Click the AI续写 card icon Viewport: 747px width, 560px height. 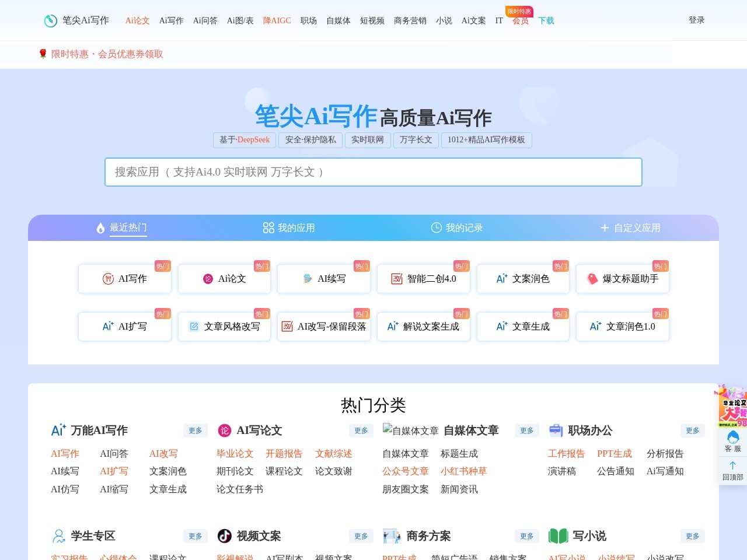coord(308,279)
